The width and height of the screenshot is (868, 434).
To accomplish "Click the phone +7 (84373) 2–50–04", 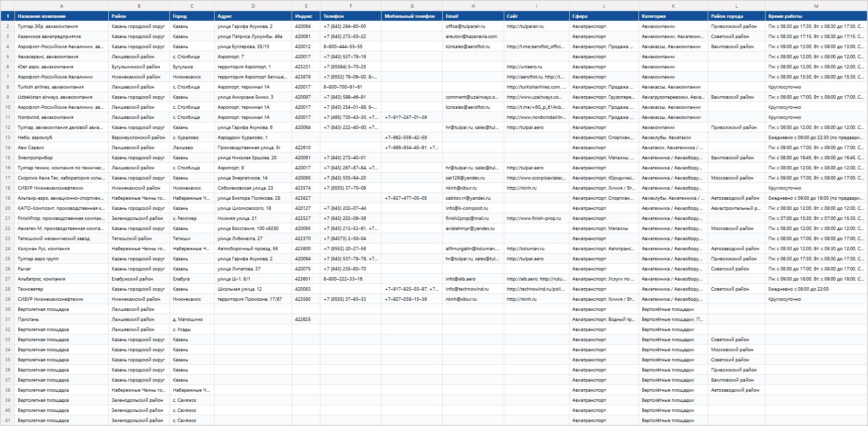I will tap(351, 239).
